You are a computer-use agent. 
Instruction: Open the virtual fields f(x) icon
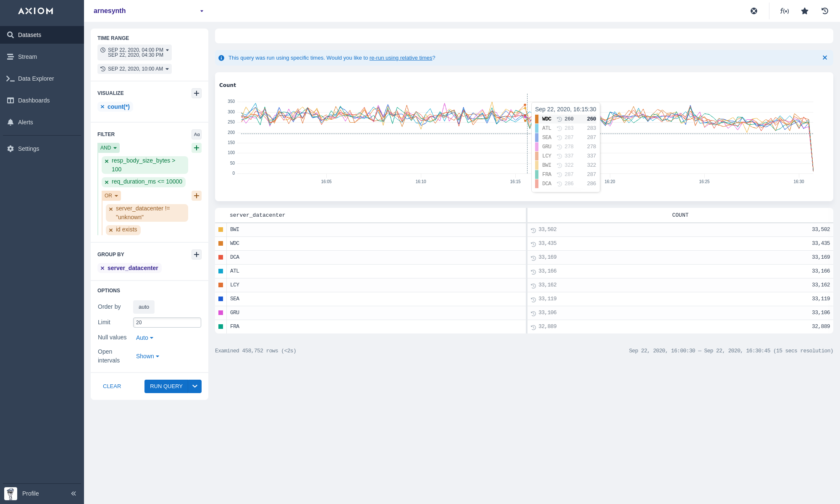tap(784, 11)
